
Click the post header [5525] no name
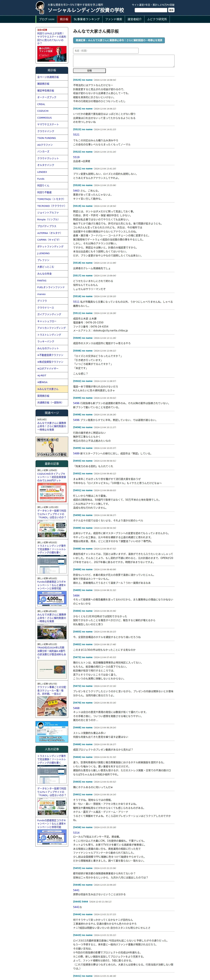[83, 80]
